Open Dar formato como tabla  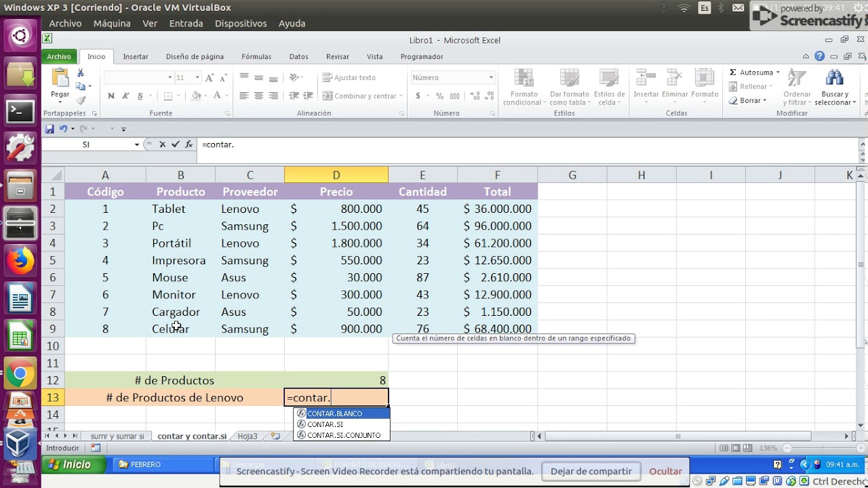[x=569, y=87]
